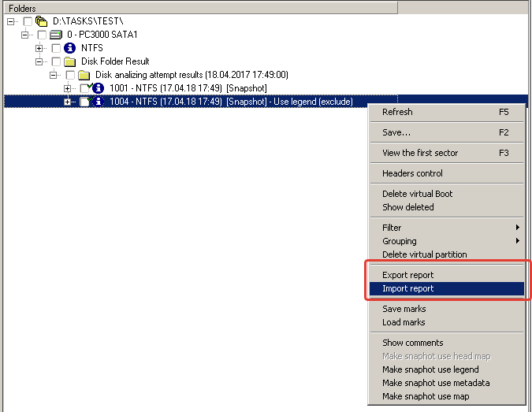
Task: Collapse the Disk Folder Result node
Action: (39, 61)
